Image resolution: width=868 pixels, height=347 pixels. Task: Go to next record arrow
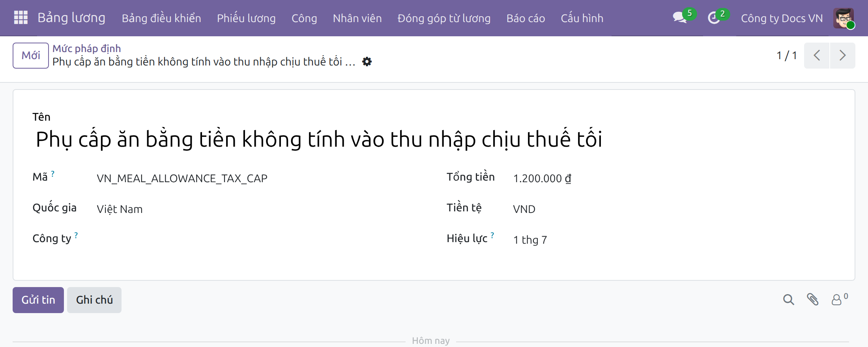(x=842, y=56)
